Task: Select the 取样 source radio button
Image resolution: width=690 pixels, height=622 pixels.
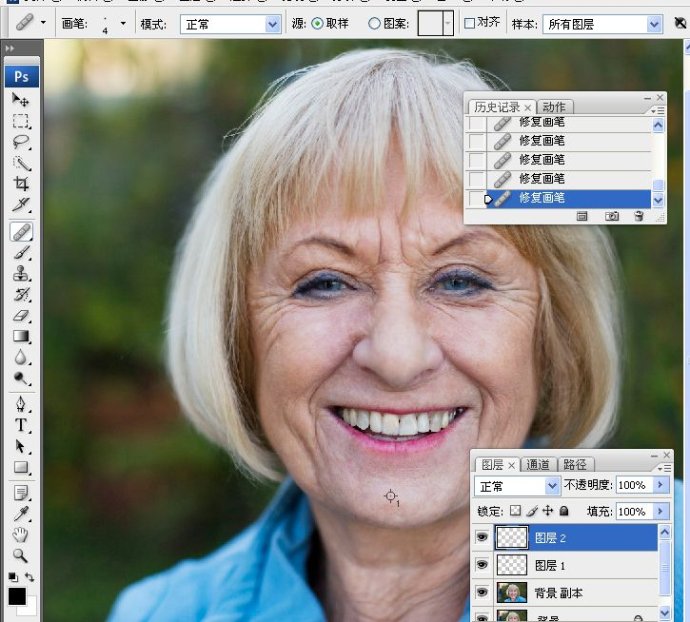Action: (317, 24)
